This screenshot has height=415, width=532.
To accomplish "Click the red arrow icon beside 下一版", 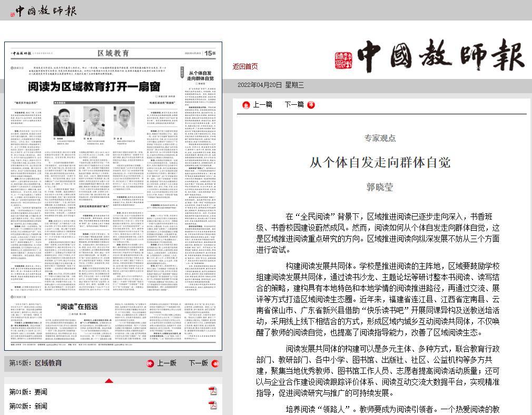I will pos(215,363).
